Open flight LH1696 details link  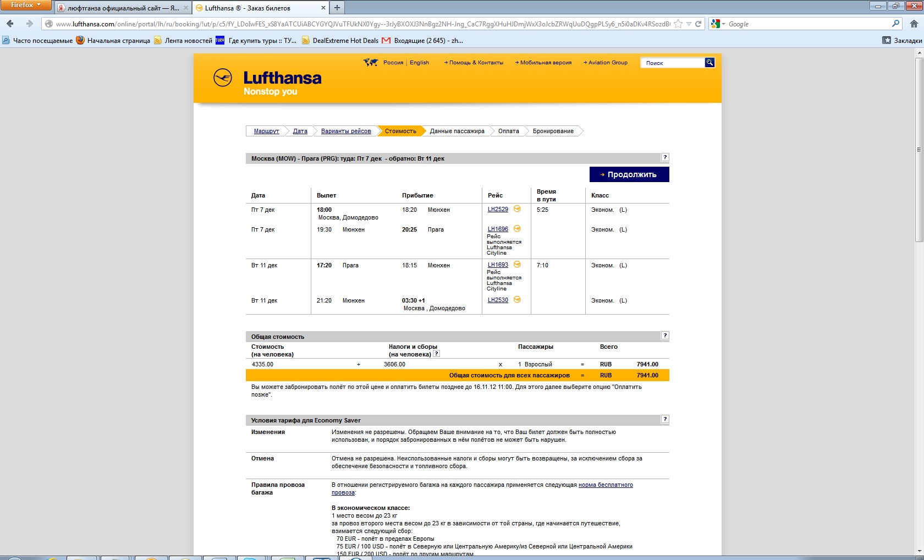(498, 229)
